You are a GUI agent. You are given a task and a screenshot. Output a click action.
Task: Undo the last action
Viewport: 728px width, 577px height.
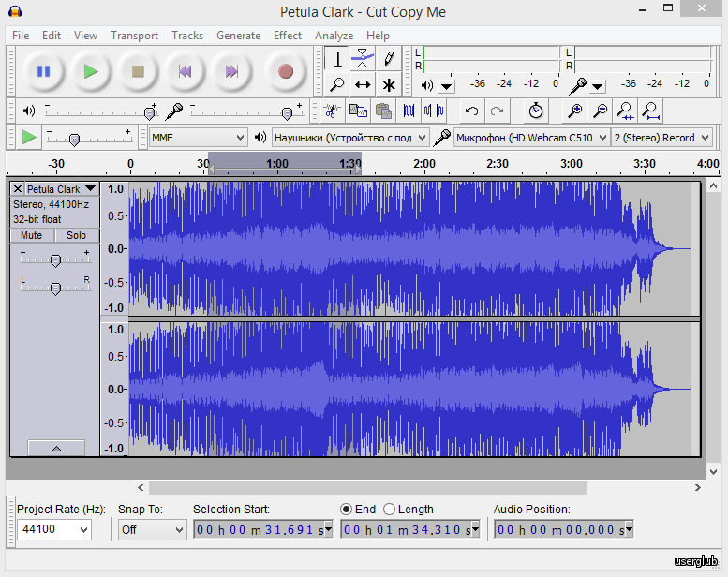tap(471, 111)
